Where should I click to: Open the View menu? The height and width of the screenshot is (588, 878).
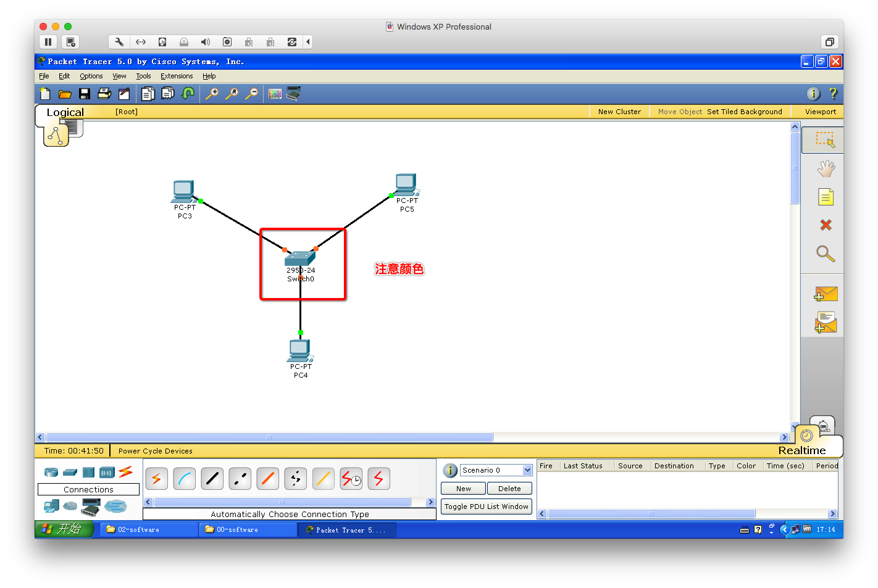(119, 76)
